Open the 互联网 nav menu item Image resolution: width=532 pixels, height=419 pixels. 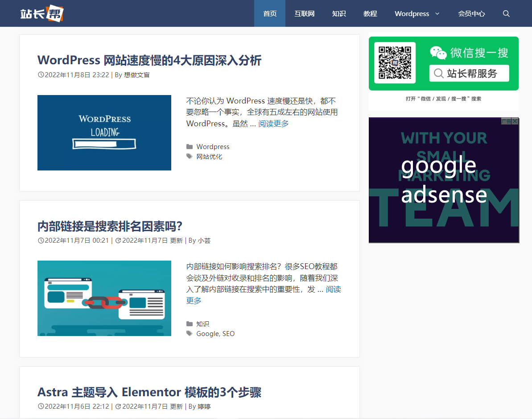[304, 13]
